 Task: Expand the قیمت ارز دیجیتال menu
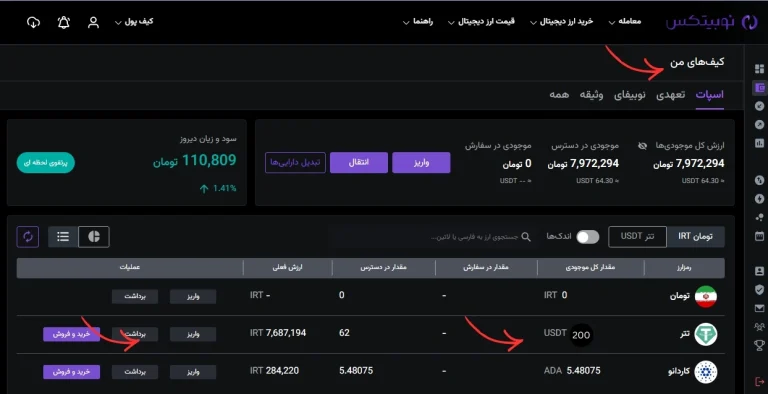[481, 22]
